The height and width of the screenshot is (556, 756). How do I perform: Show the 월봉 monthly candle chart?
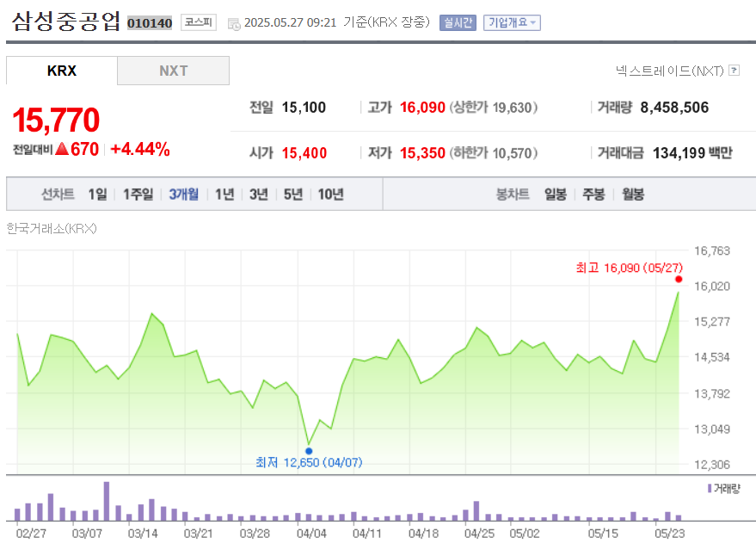(x=633, y=194)
